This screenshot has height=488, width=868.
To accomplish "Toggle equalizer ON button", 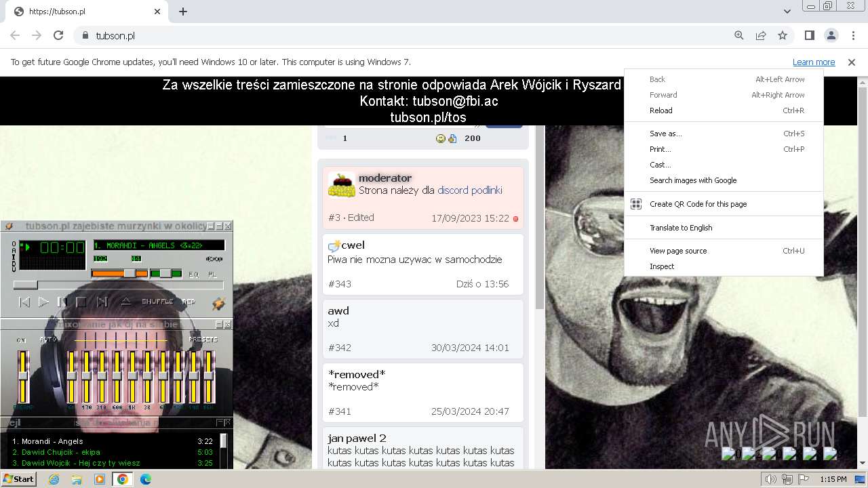I will (x=22, y=340).
